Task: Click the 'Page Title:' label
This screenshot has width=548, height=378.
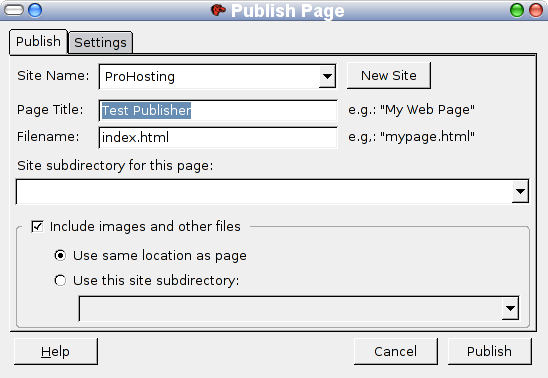Action: [x=50, y=110]
